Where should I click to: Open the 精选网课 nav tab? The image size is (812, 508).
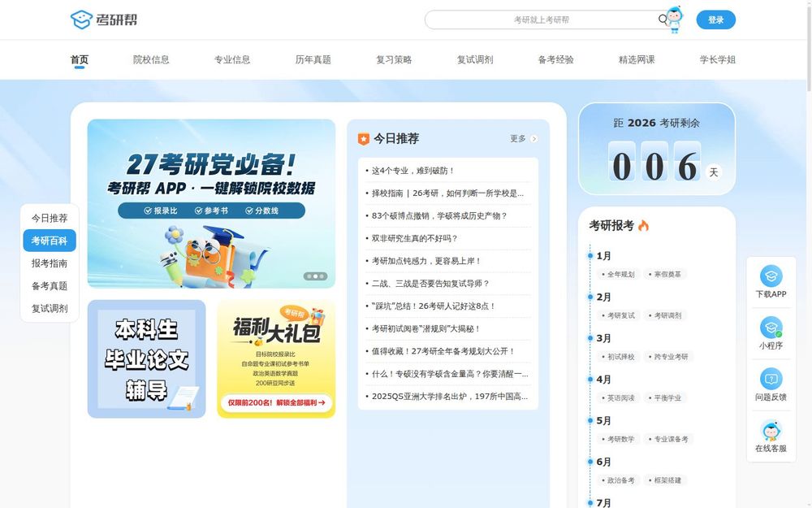pyautogui.click(x=637, y=59)
